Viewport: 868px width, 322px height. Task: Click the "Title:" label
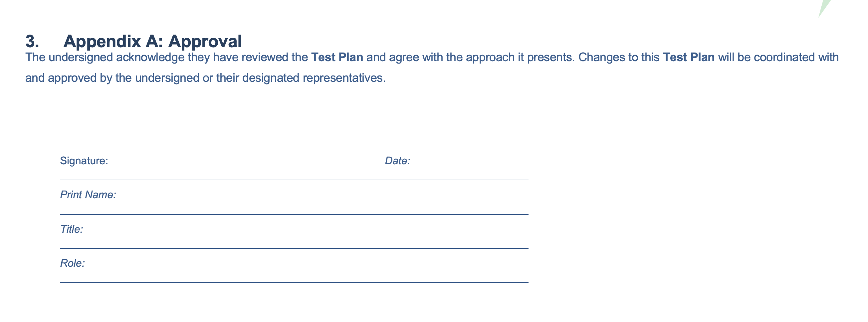tap(72, 230)
